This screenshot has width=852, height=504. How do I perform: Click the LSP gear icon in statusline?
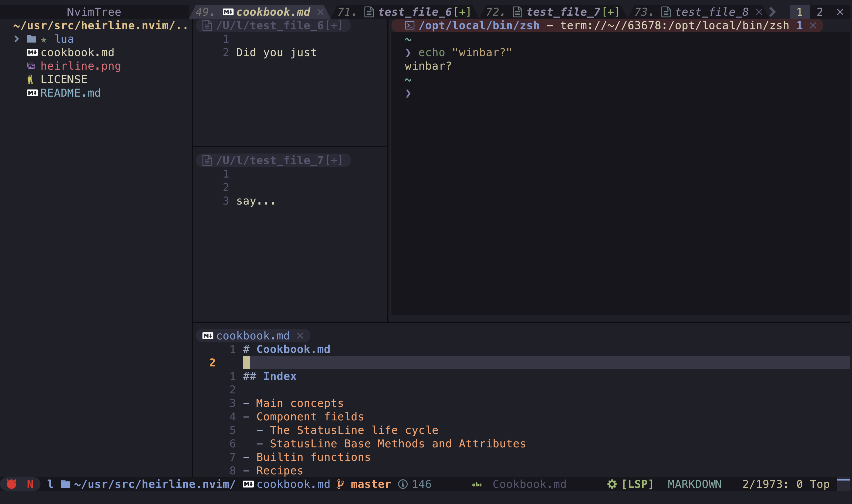(x=612, y=484)
